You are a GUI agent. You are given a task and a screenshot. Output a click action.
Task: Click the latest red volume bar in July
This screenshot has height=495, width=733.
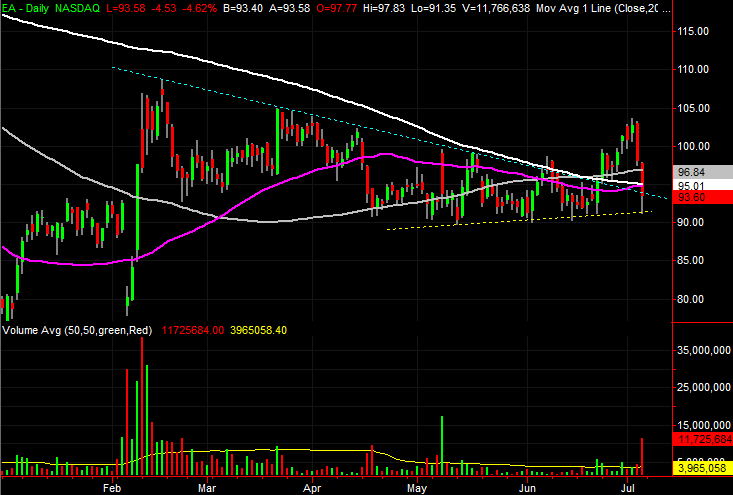pyautogui.click(x=642, y=457)
